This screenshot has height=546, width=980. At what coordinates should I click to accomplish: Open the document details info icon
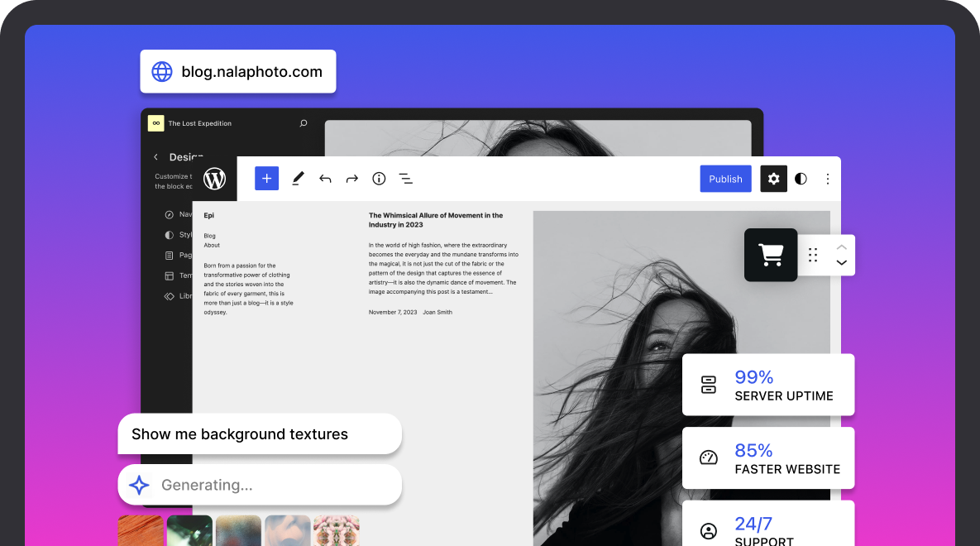point(379,179)
